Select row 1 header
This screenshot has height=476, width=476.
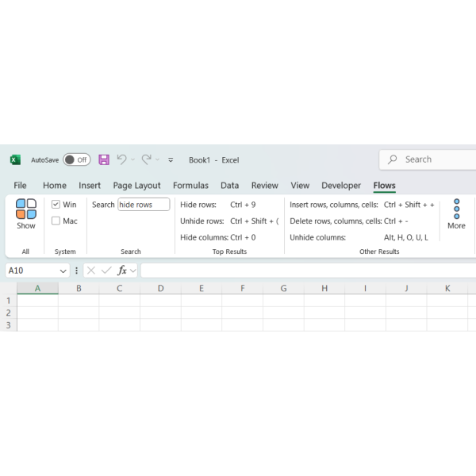(8, 301)
